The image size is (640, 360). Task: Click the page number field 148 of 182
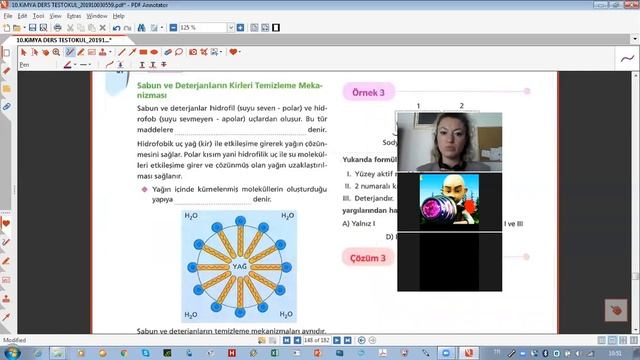coord(317,340)
